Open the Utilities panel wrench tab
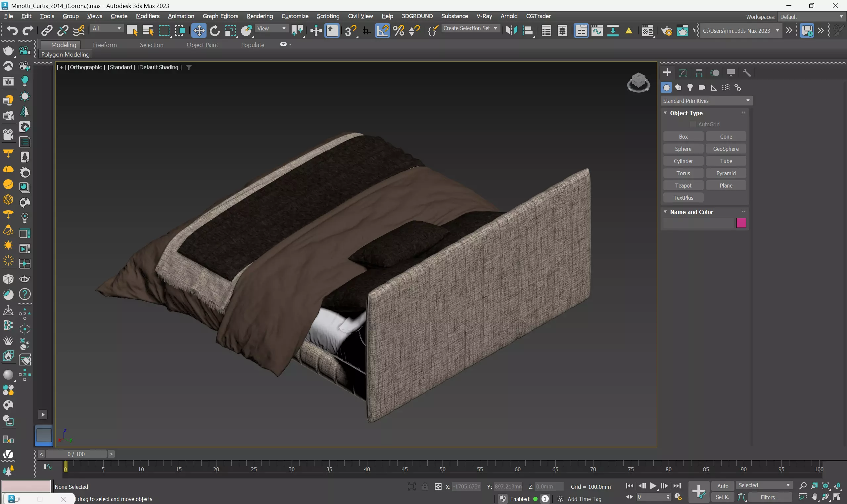Image resolution: width=847 pixels, height=504 pixels. (x=746, y=73)
